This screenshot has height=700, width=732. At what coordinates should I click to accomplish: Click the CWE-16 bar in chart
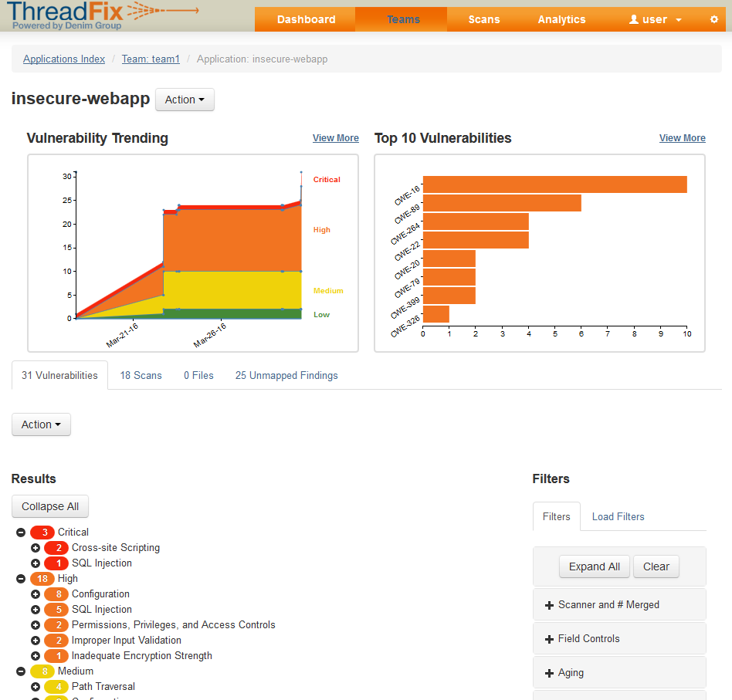coord(554,184)
